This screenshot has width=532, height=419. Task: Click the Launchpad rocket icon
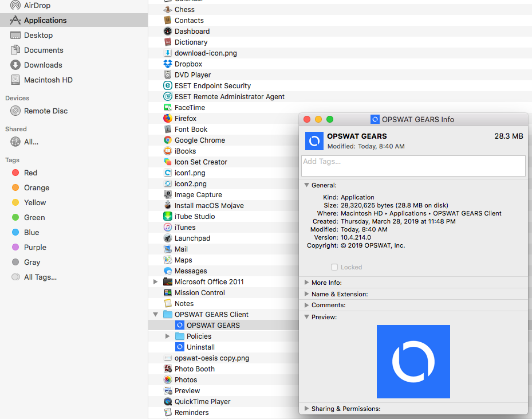pyautogui.click(x=168, y=238)
